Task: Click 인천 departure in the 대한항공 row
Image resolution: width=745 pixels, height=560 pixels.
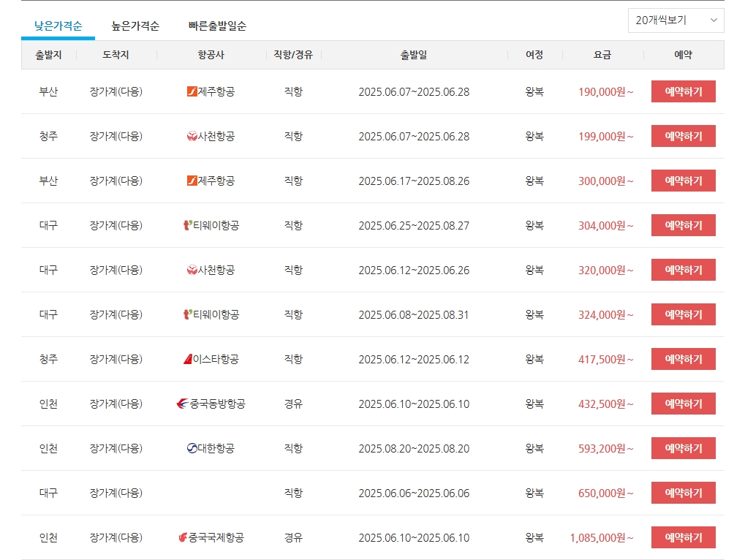Action: pyautogui.click(x=48, y=448)
